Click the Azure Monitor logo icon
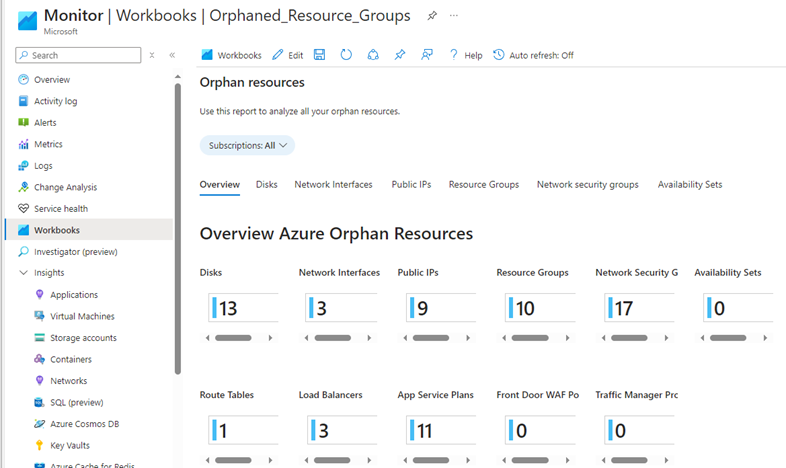 (x=27, y=21)
